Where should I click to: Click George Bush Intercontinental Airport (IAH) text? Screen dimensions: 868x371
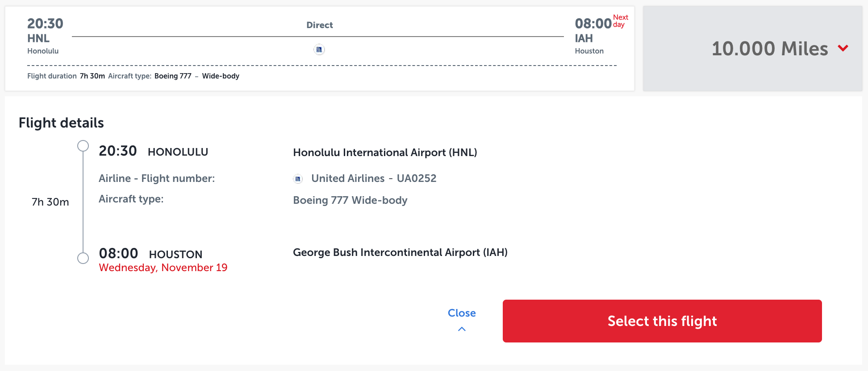pos(400,252)
